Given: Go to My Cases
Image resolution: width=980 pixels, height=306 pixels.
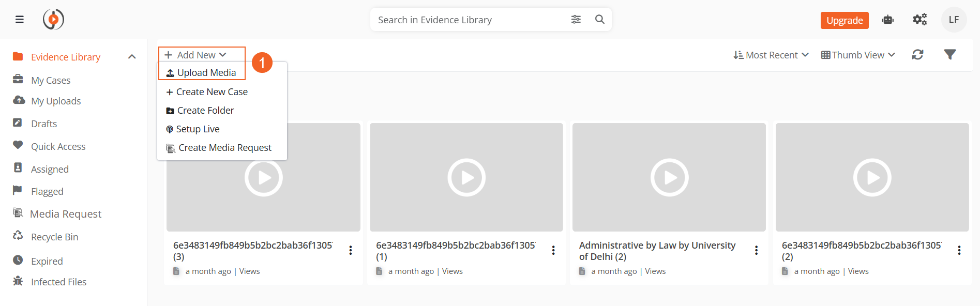Looking at the screenshot, I should 51,80.
